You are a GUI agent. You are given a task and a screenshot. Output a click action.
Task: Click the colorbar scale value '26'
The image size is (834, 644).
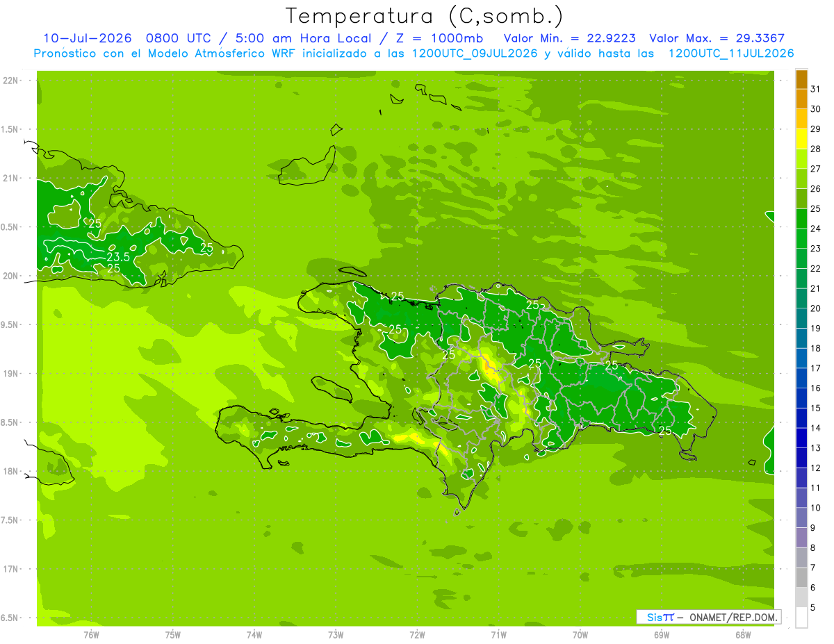point(815,188)
